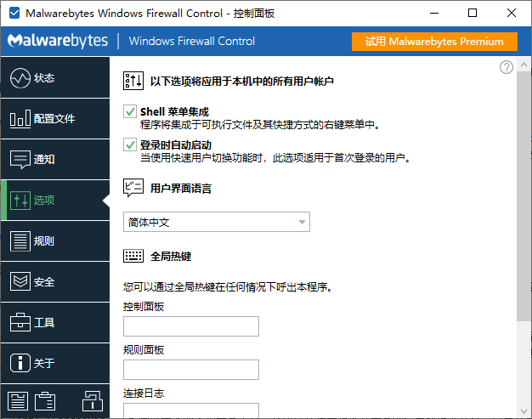The width and height of the screenshot is (532, 419).
Task: Click the 用户界面语言 language icon
Action: 133,188
